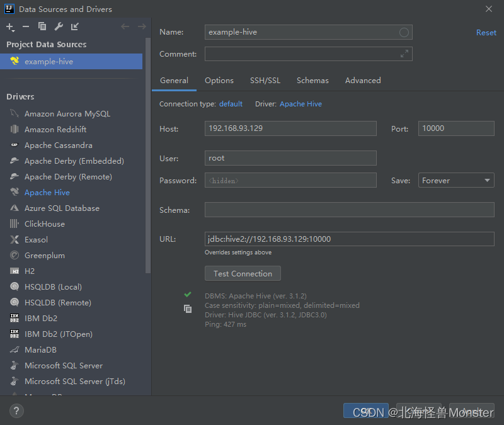Expand the Comment field editor
Viewport: 504px width, 425px height.
tap(404, 54)
